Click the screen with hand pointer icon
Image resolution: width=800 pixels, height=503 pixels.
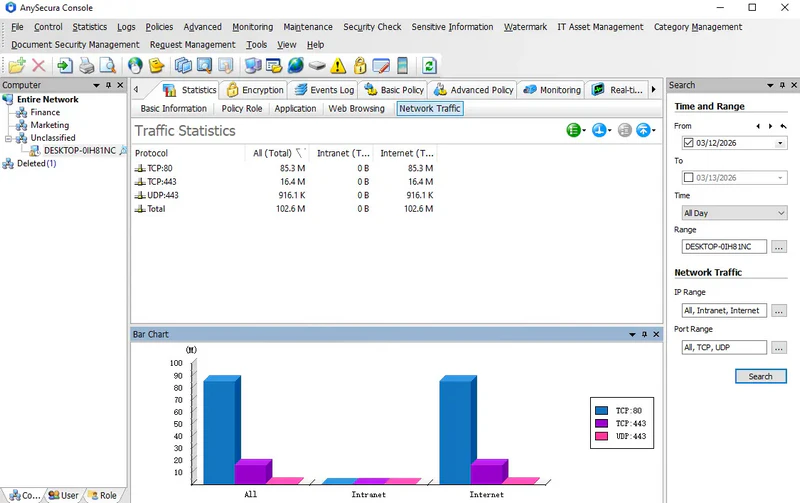226,66
